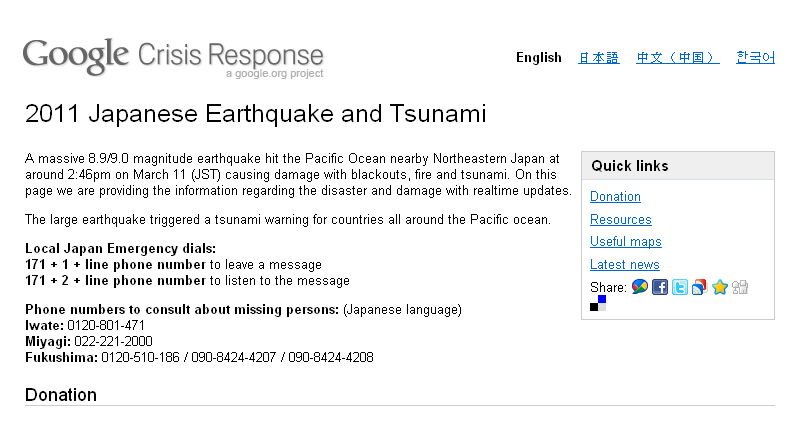Image resolution: width=809 pixels, height=445 pixels.
Task: Open the Donation quick link
Action: (x=615, y=197)
